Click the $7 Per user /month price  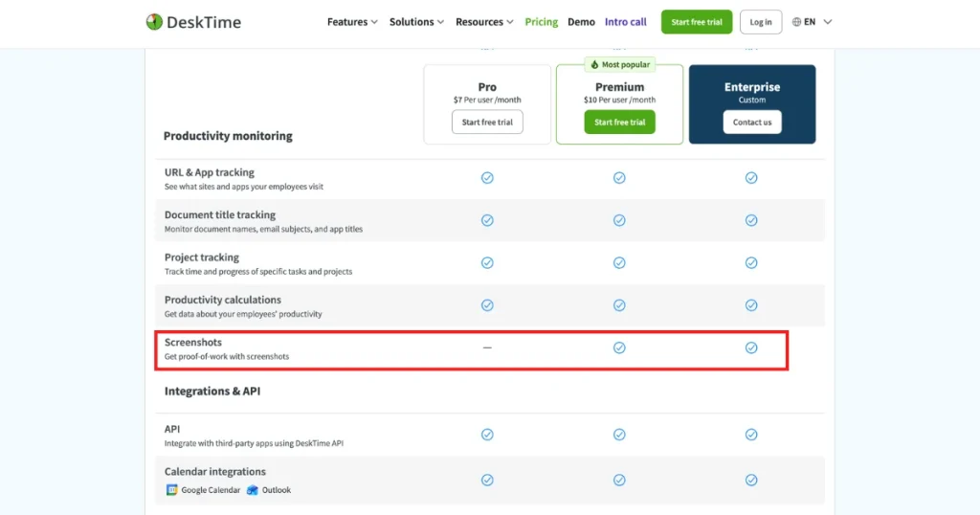point(487,100)
